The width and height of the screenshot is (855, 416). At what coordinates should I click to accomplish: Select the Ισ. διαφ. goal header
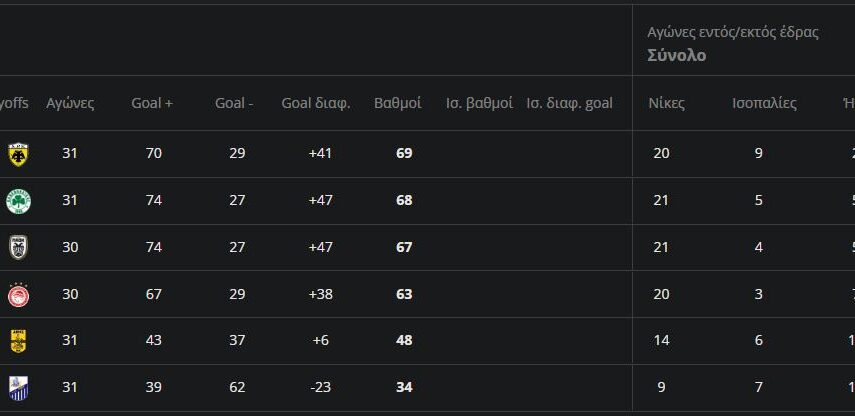569,103
